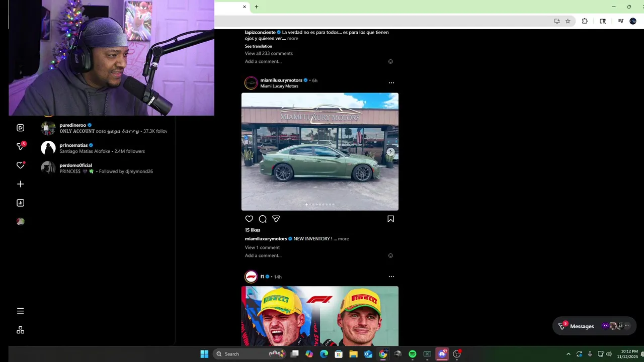Open emoji picker on miamiluxurymotors comment box
644x362 pixels.
[390, 255]
